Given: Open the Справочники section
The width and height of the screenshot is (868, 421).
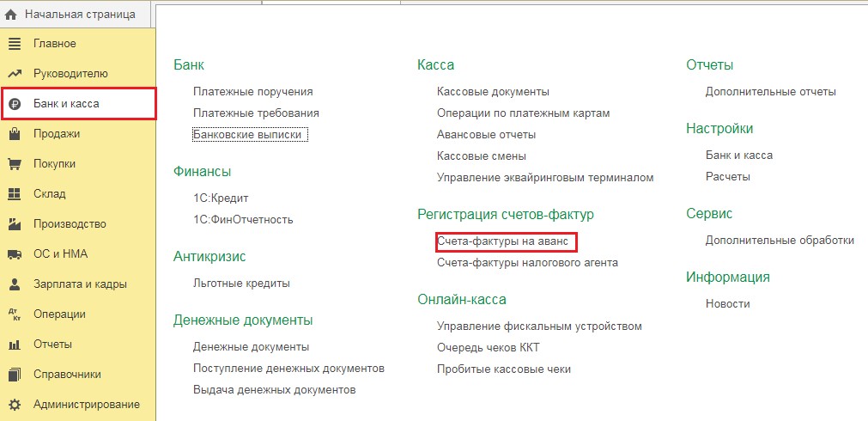Looking at the screenshot, I should coord(78,375).
